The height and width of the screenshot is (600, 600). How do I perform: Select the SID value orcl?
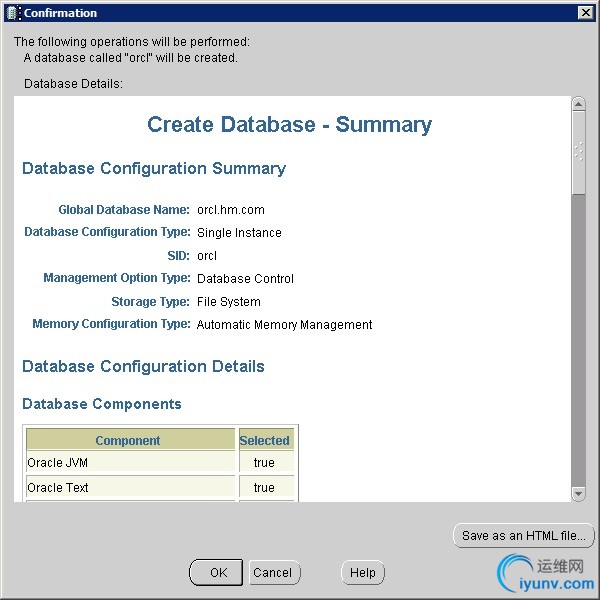click(x=207, y=256)
